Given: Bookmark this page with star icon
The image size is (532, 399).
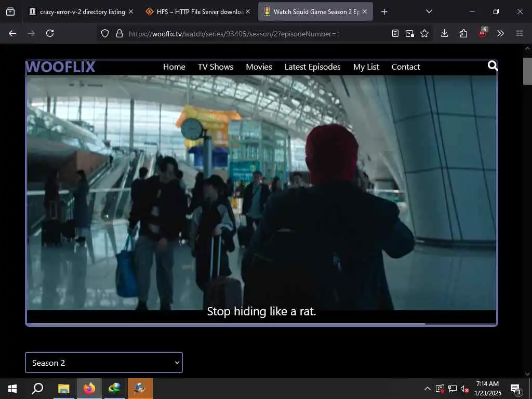Looking at the screenshot, I should (x=424, y=33).
